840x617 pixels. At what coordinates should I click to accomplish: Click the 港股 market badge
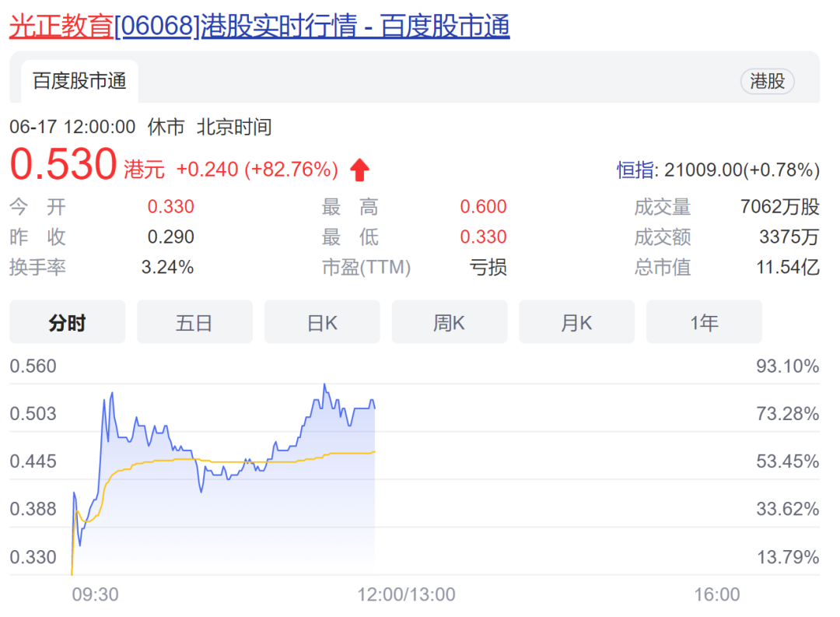click(x=767, y=81)
